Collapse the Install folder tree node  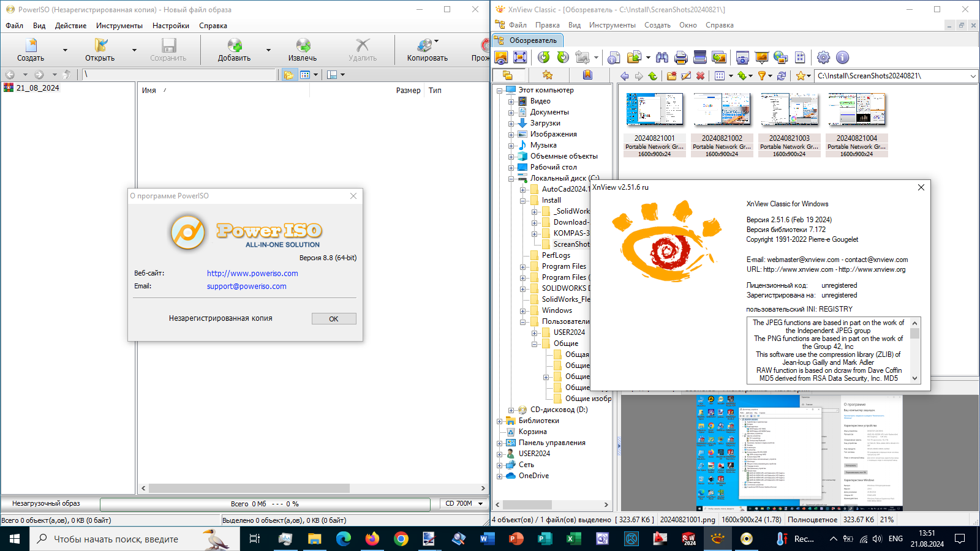522,200
